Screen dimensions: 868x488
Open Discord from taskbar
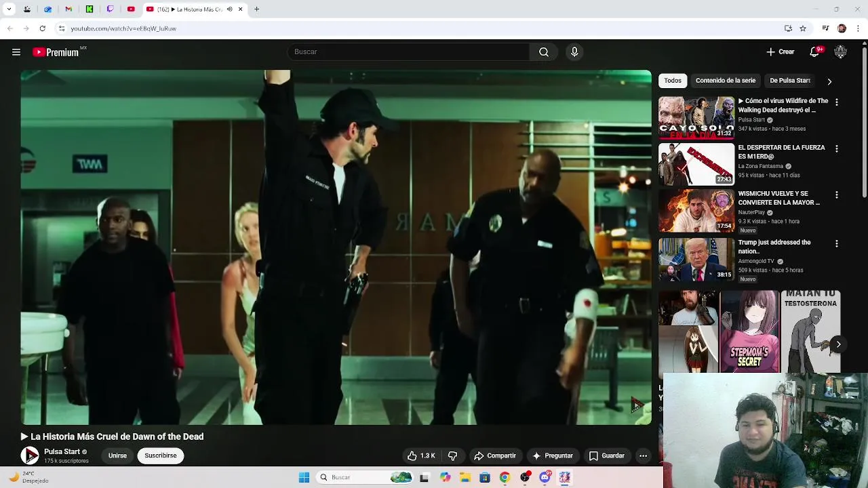(x=545, y=478)
